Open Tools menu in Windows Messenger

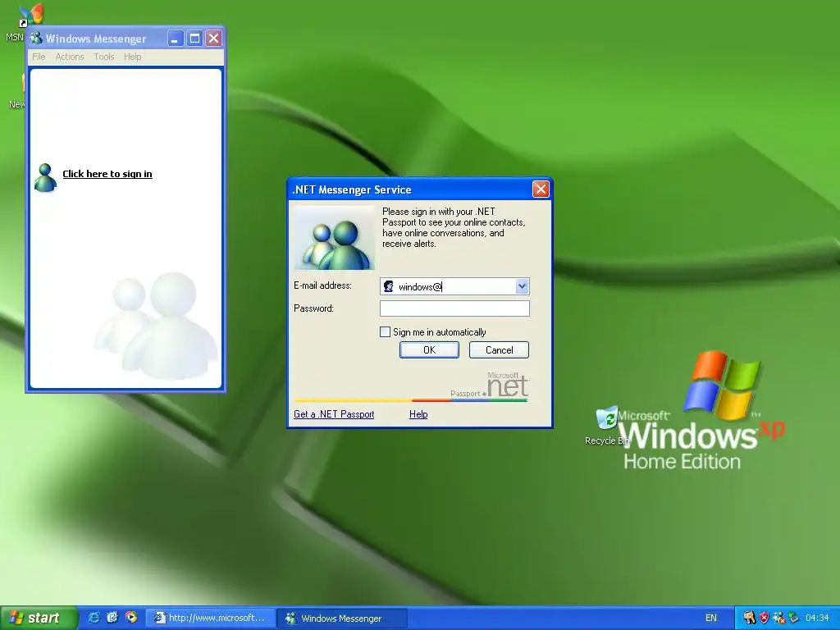pos(104,57)
